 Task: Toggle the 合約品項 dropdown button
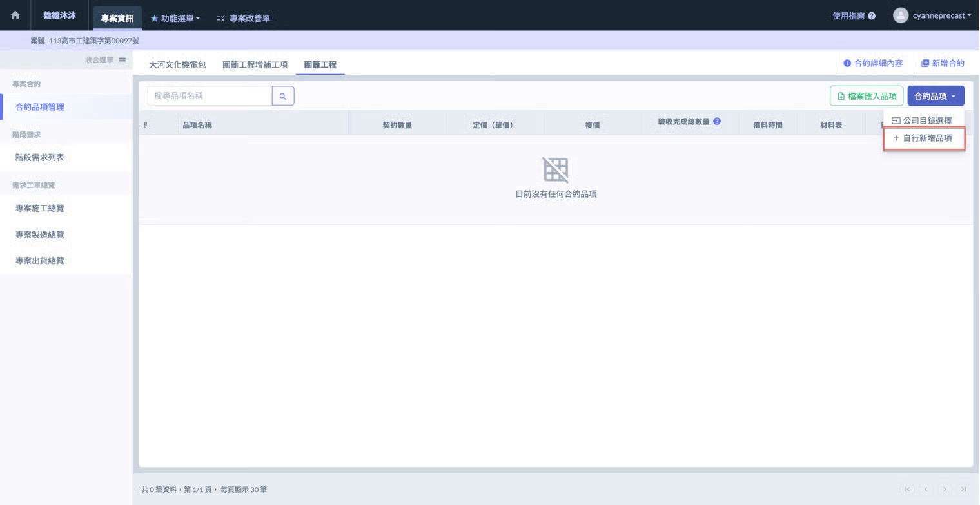point(936,96)
